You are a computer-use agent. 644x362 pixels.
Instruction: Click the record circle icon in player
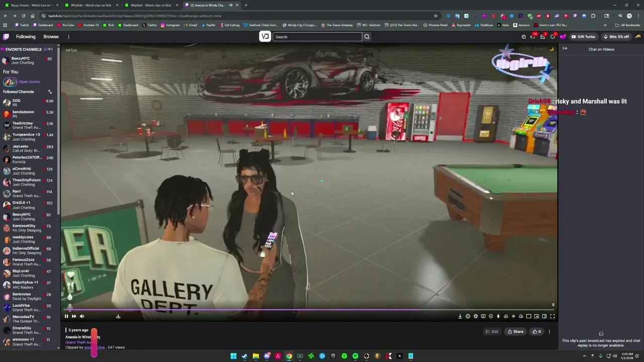(x=491, y=316)
